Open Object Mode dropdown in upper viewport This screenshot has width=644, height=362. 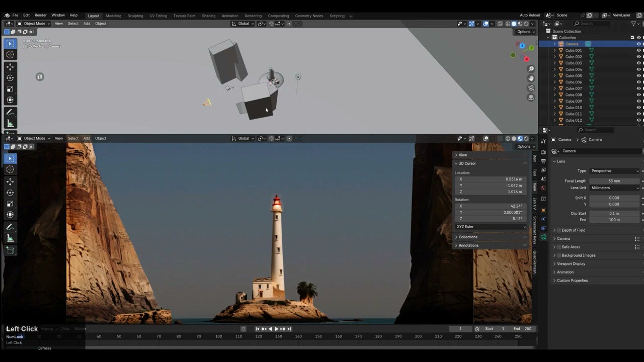pos(34,24)
